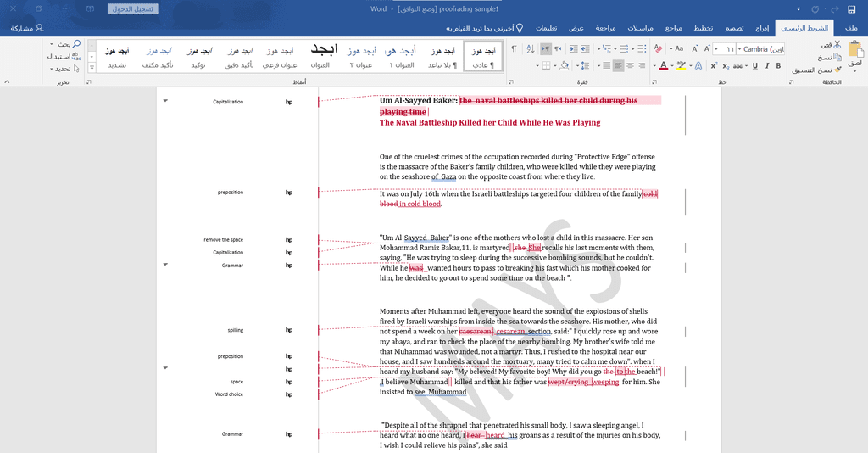
Task: Apply the عنوان ٢ heading style
Action: 361,57
